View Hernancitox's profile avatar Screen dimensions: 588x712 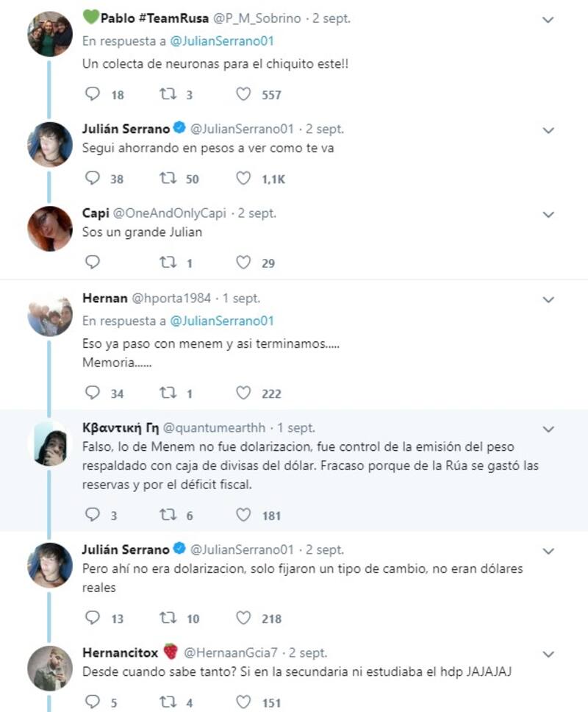50,668
